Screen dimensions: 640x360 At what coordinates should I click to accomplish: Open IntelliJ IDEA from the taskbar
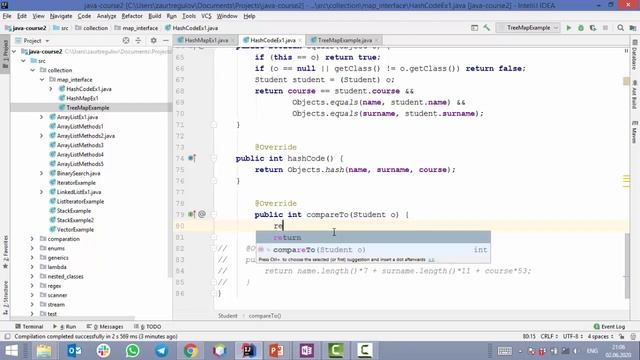pyautogui.click(x=248, y=351)
